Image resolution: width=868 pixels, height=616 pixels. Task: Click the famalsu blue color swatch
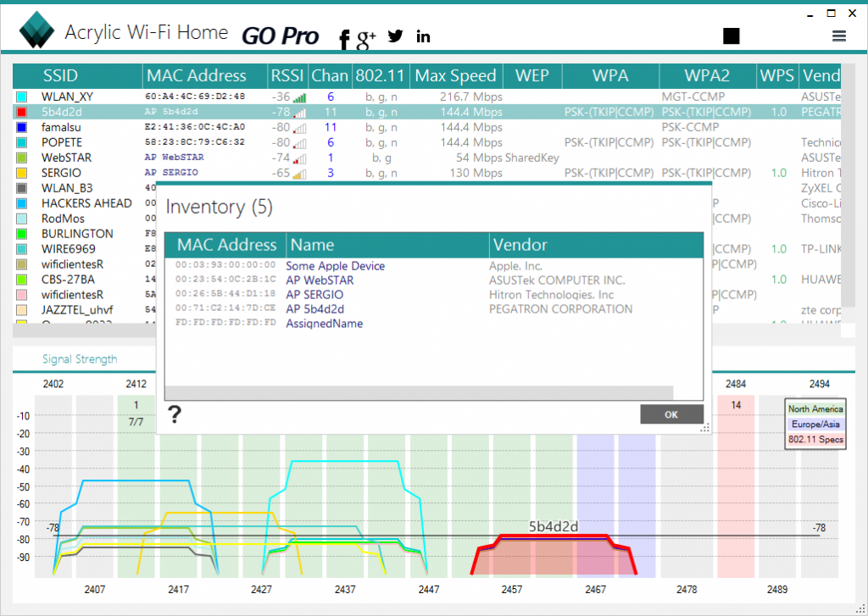tap(21, 127)
